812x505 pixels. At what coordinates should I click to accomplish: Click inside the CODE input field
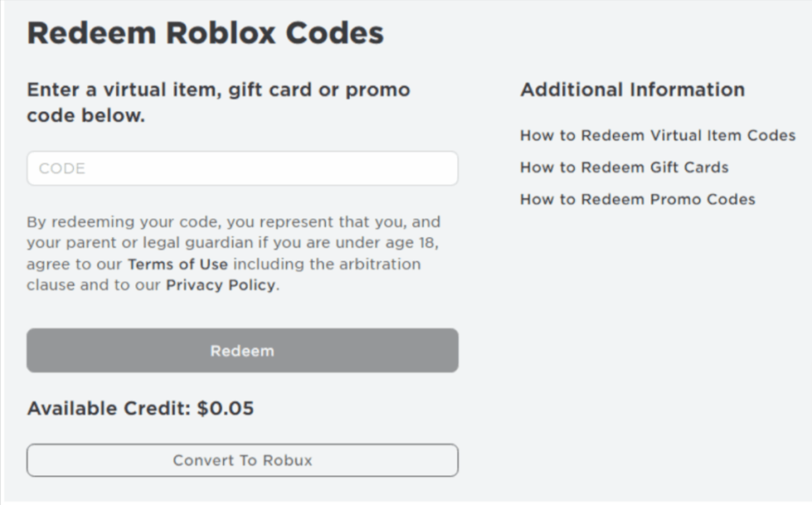point(242,168)
